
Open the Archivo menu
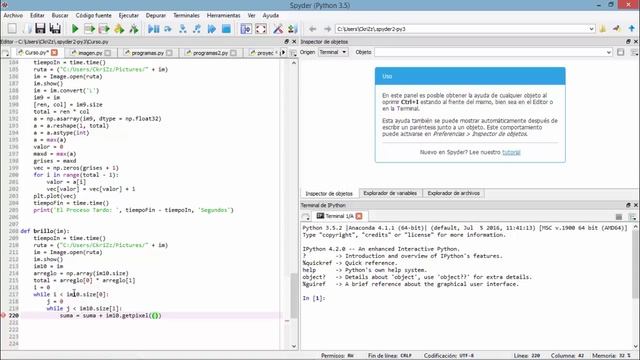[13, 15]
